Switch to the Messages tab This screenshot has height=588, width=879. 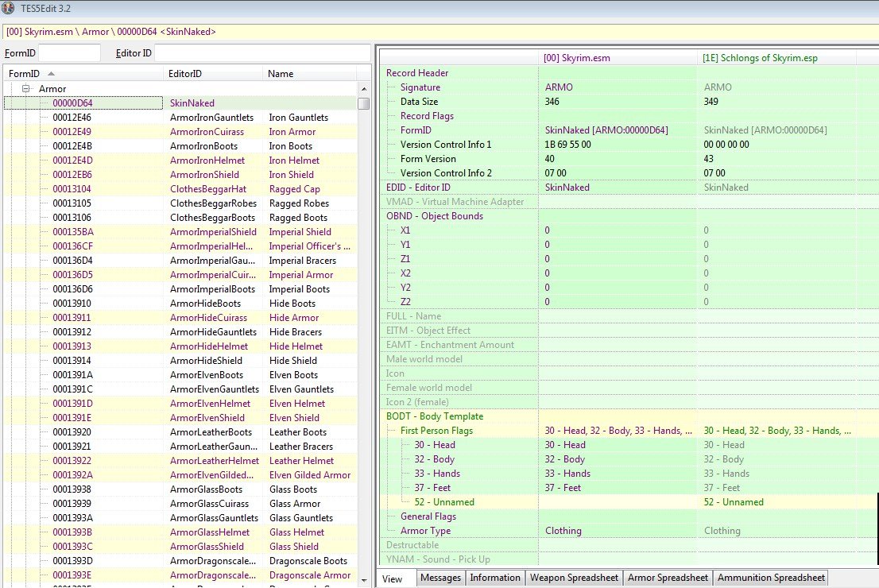pos(440,578)
